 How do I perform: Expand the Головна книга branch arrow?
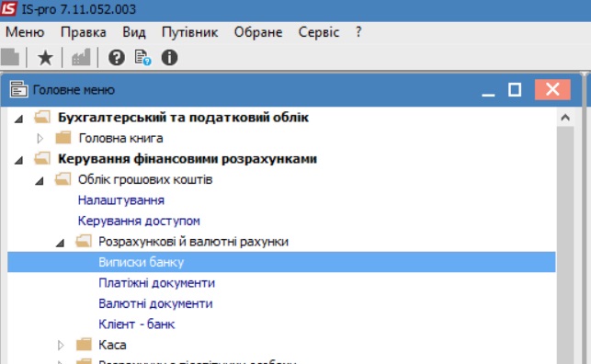[40, 139]
